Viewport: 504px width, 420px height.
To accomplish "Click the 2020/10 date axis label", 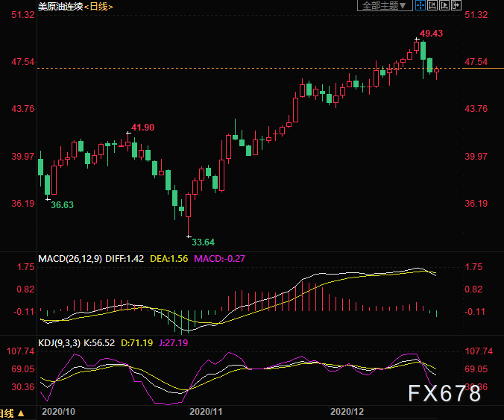I will [x=57, y=411].
